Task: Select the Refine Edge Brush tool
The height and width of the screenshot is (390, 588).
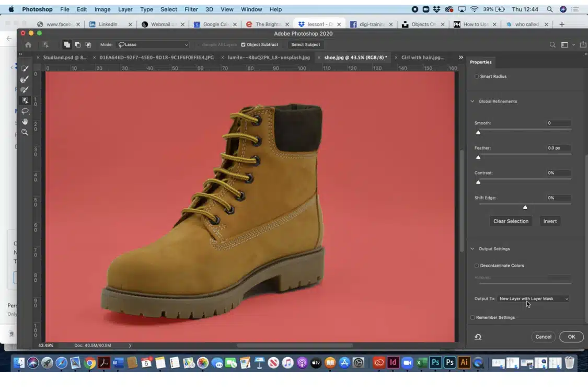Action: pyautogui.click(x=25, y=79)
